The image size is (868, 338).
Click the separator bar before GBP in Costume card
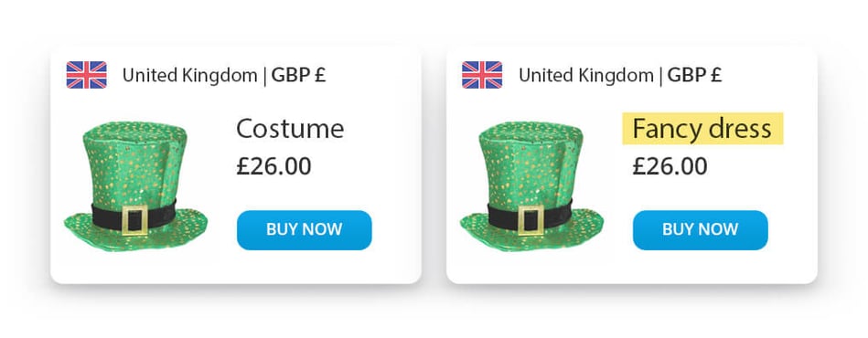264,76
